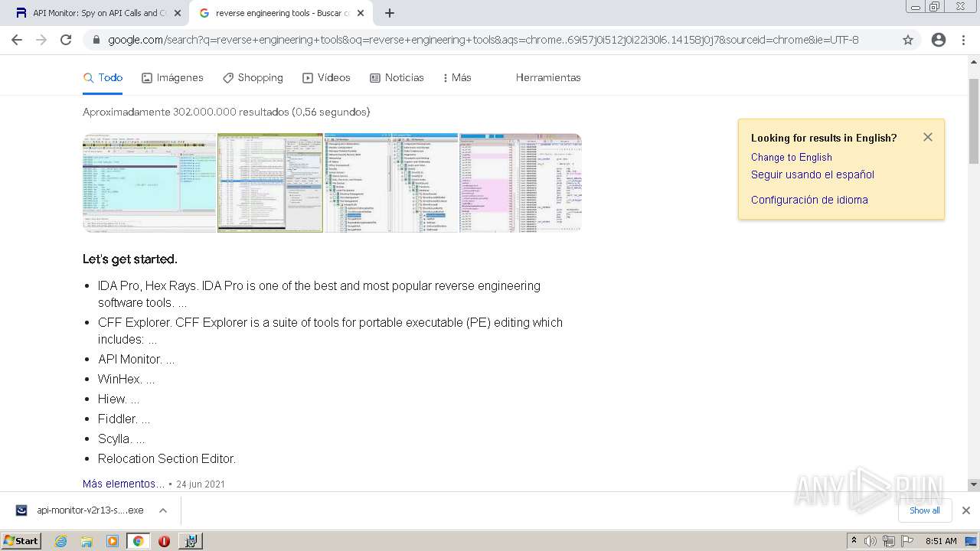The height and width of the screenshot is (551, 980).
Task: Click the page scrollbar up arrow
Action: [x=974, y=62]
